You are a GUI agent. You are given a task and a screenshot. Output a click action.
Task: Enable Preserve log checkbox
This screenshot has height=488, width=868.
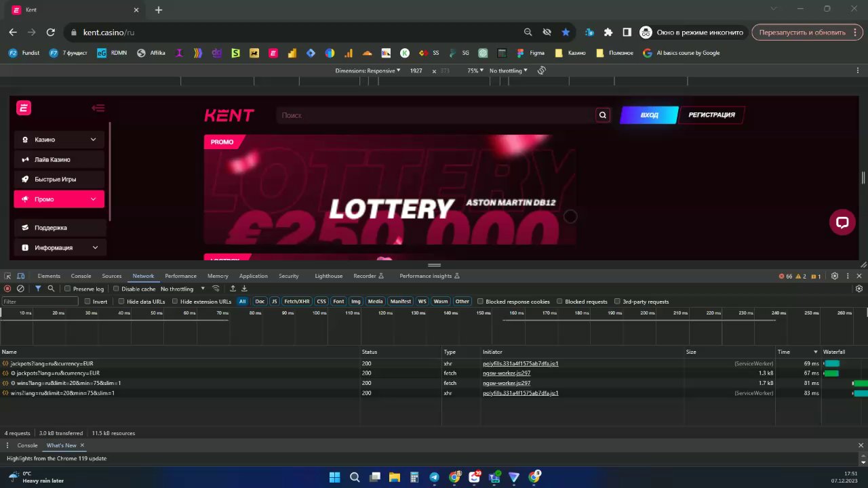[x=68, y=289]
